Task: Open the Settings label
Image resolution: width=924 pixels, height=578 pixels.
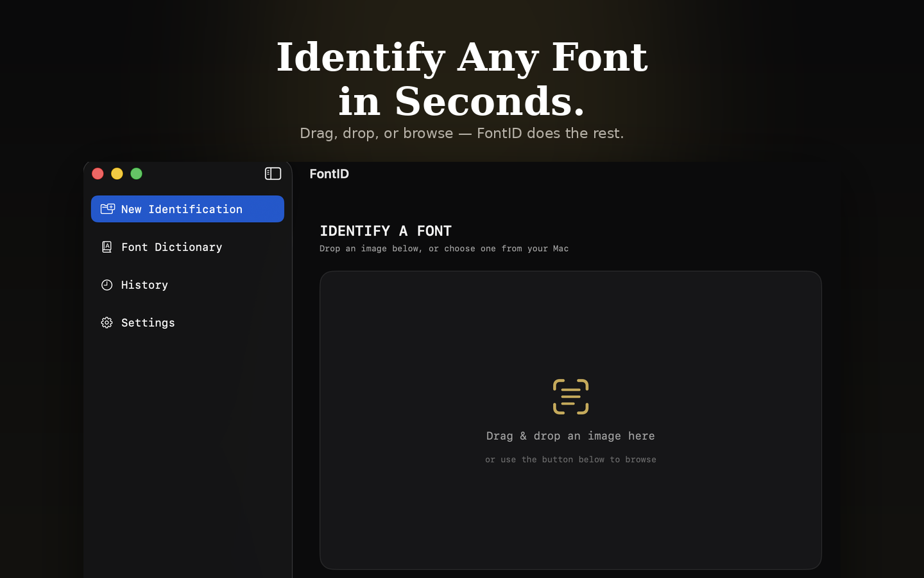Action: point(148,323)
